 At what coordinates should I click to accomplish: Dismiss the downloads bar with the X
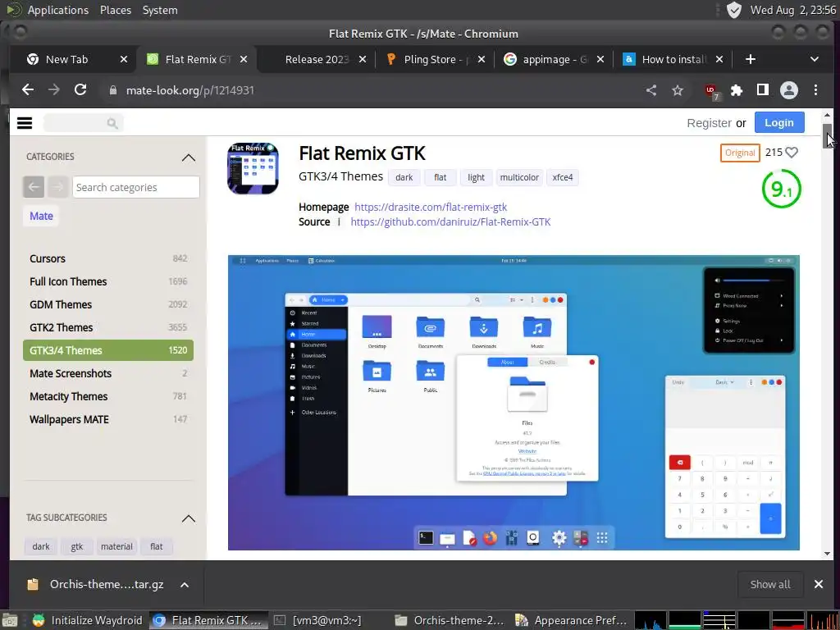pos(818,584)
